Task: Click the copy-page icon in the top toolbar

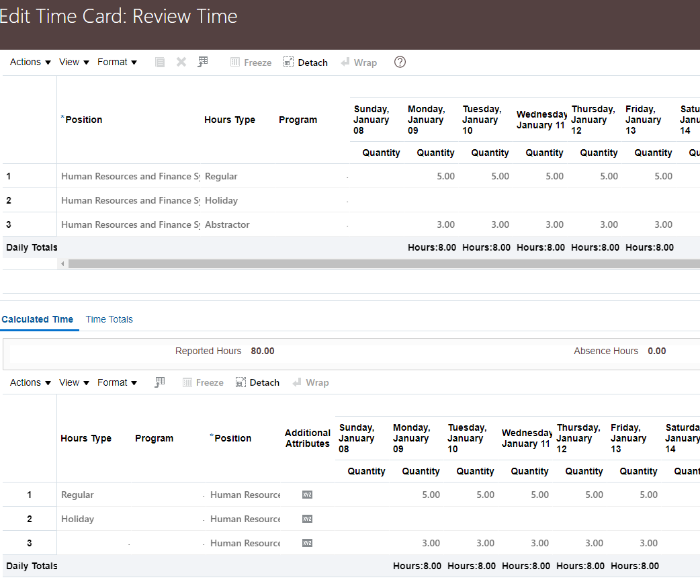Action: 160,62
